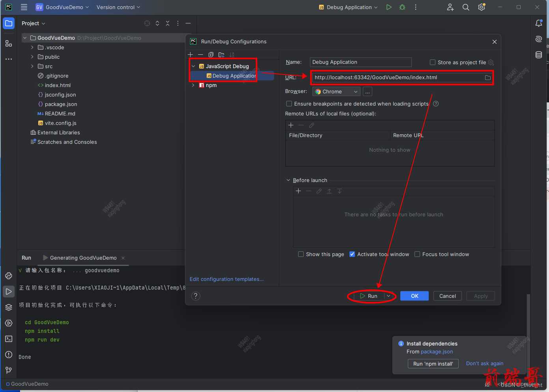Add a remote URL mapping row
This screenshot has width=549, height=392.
pyautogui.click(x=291, y=125)
